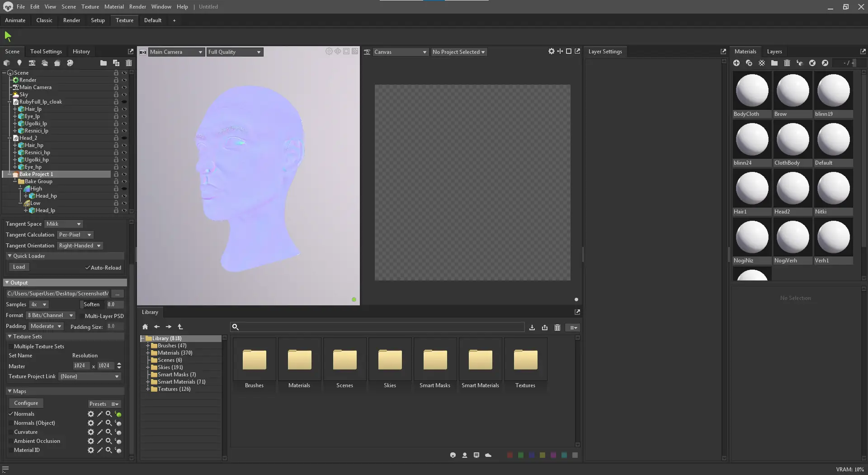Click the add light bulb icon
868x475 pixels.
coord(19,63)
